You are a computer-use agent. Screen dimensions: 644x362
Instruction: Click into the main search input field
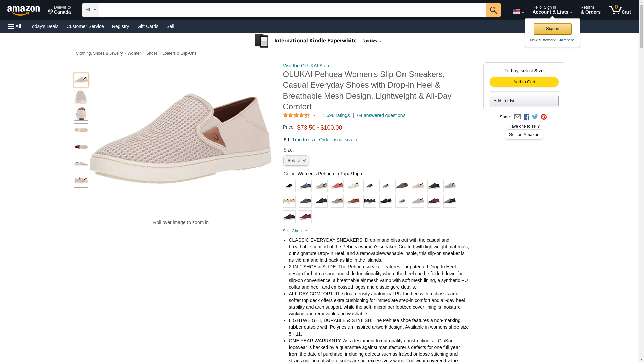pyautogui.click(x=292, y=10)
